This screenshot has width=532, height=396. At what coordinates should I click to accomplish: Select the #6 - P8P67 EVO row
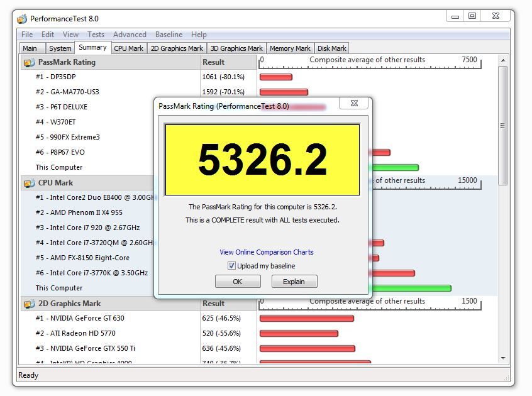60,152
